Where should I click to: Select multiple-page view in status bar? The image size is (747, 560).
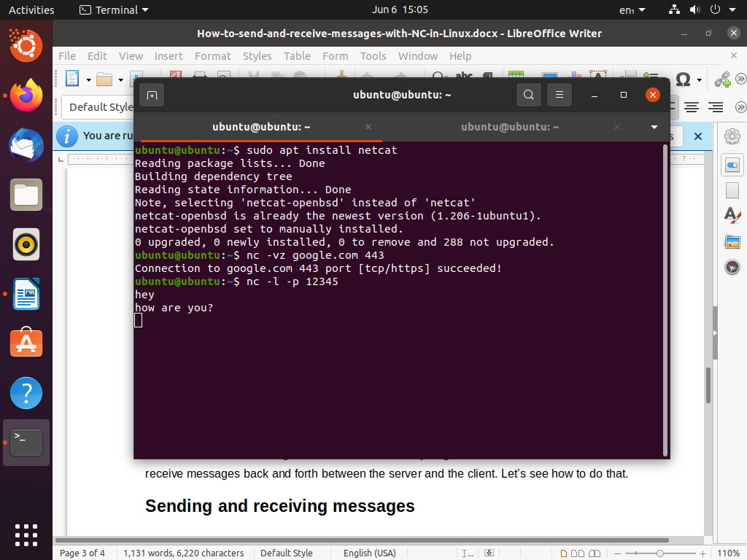pos(578,553)
